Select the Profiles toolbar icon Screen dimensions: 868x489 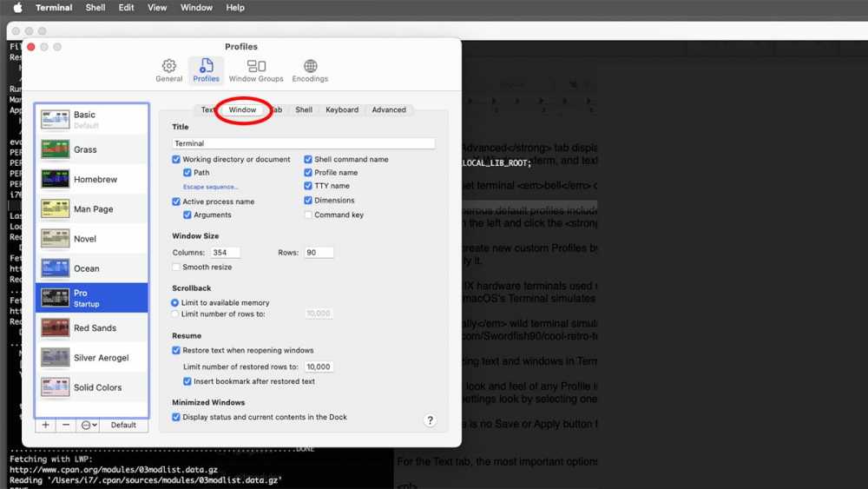click(206, 71)
